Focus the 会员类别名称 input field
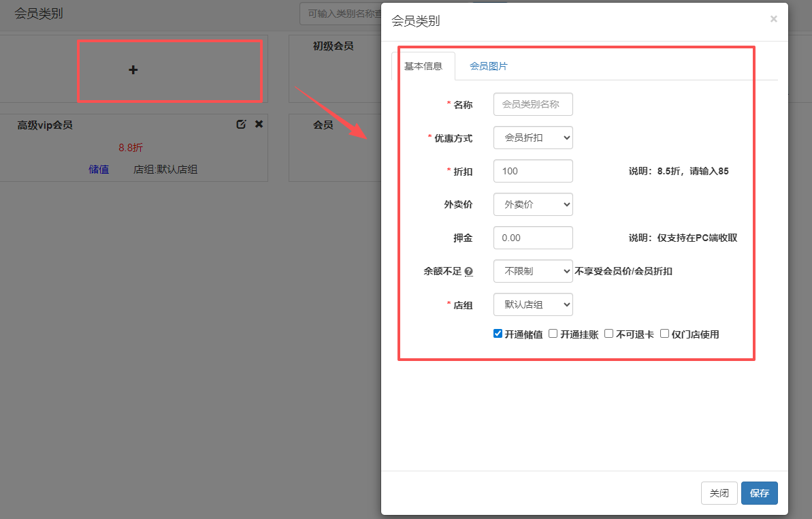This screenshot has width=812, height=519. [533, 104]
